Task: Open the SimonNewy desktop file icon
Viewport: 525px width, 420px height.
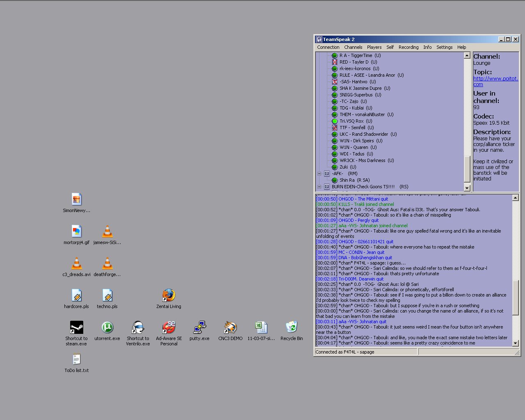Action: coord(77,199)
